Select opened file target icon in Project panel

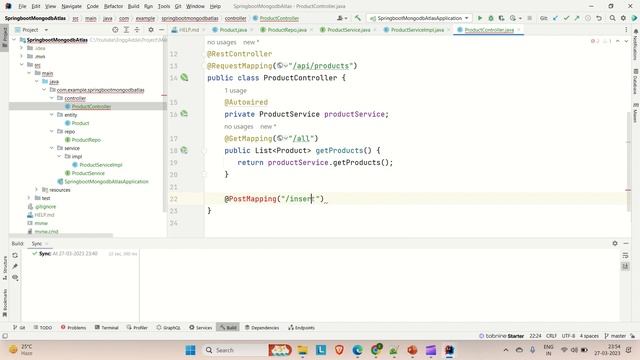point(115,30)
